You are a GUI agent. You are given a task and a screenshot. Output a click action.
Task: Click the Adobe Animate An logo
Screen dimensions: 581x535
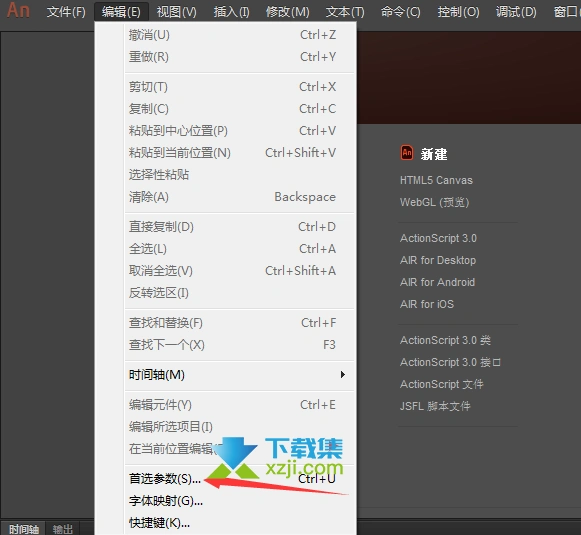(x=18, y=10)
